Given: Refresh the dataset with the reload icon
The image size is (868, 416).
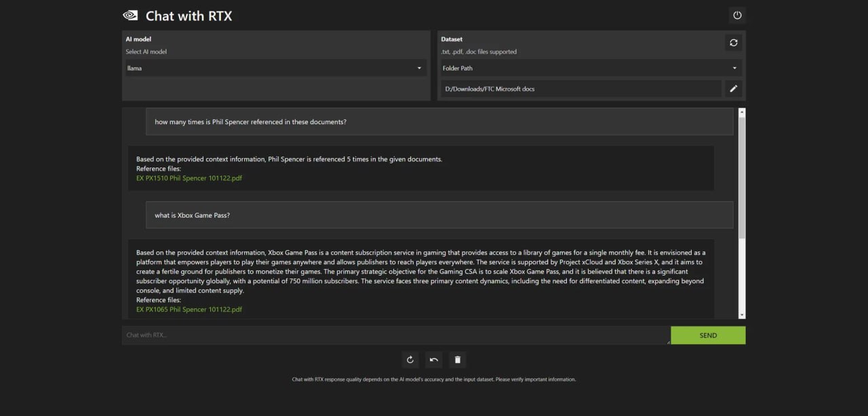Looking at the screenshot, I should [733, 43].
